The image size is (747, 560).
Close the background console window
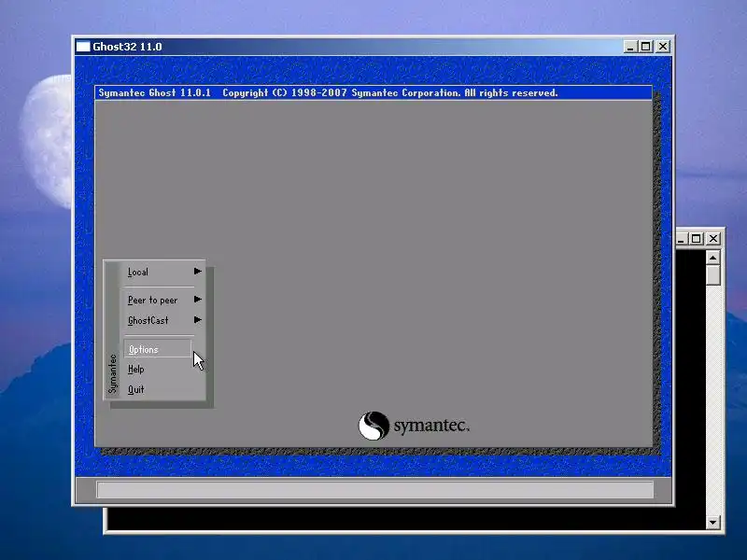point(713,239)
